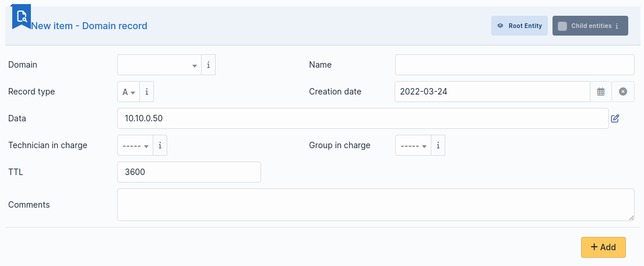Toggle the Child entities checkbox

coord(562,26)
